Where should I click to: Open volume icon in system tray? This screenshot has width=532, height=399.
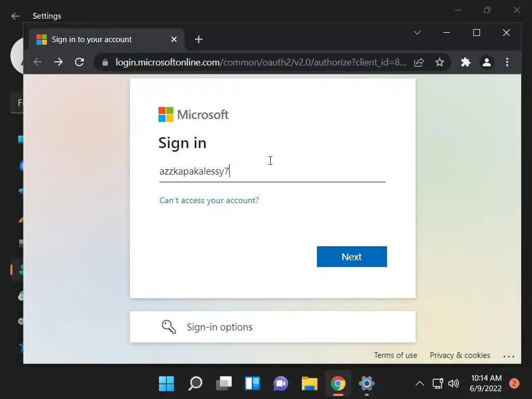[453, 384]
